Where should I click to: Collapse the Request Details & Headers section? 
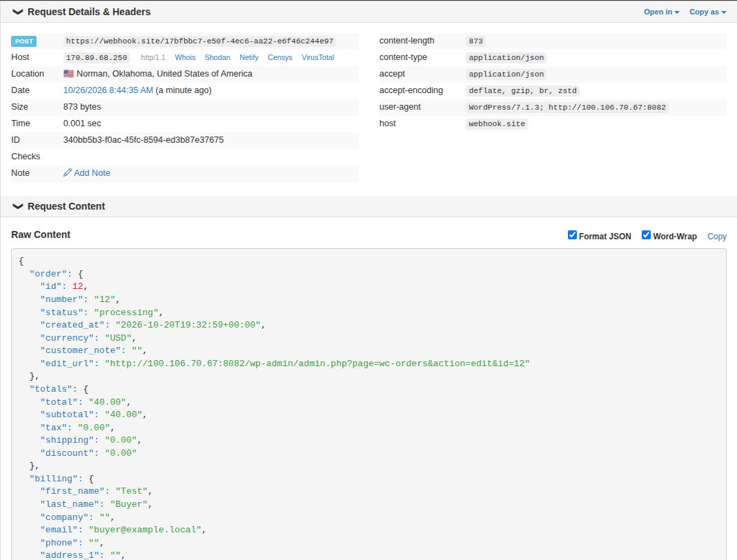[x=17, y=12]
